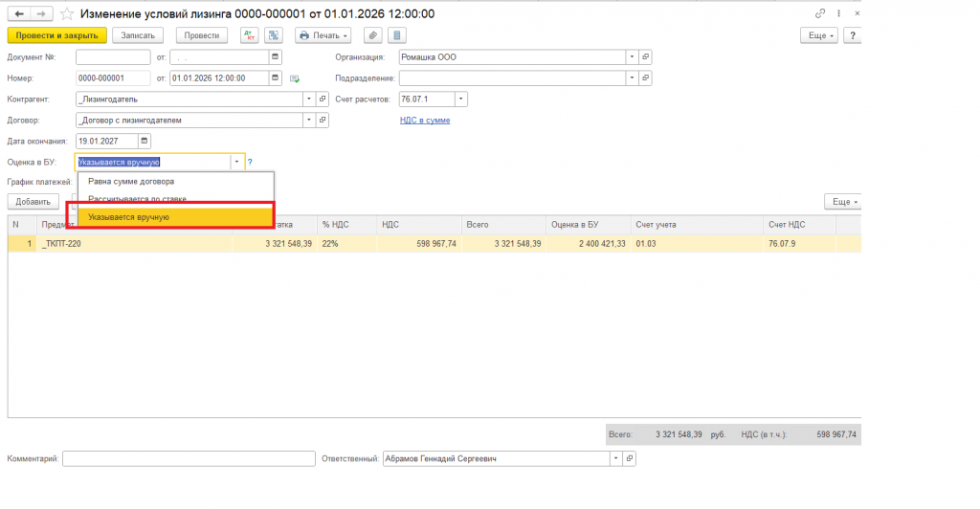Choose Рассчитывается по ставке option
Screen dimensions: 980x509
coord(176,199)
